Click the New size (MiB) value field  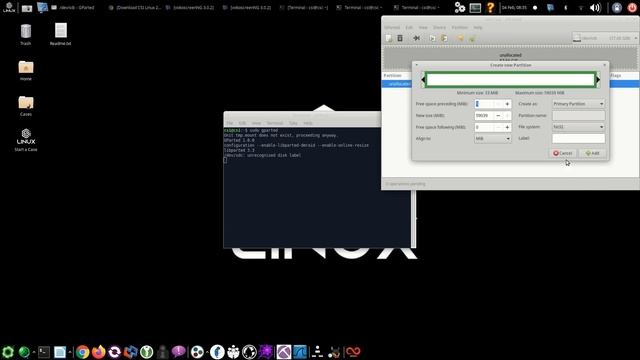click(x=484, y=116)
